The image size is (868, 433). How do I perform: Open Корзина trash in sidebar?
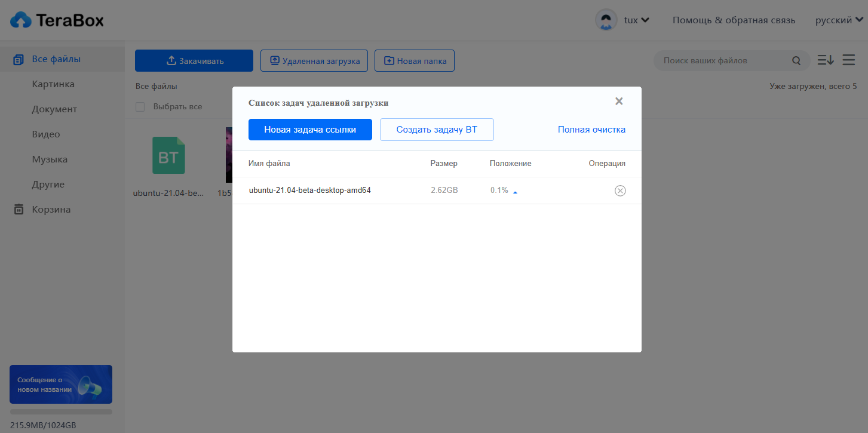(42, 210)
